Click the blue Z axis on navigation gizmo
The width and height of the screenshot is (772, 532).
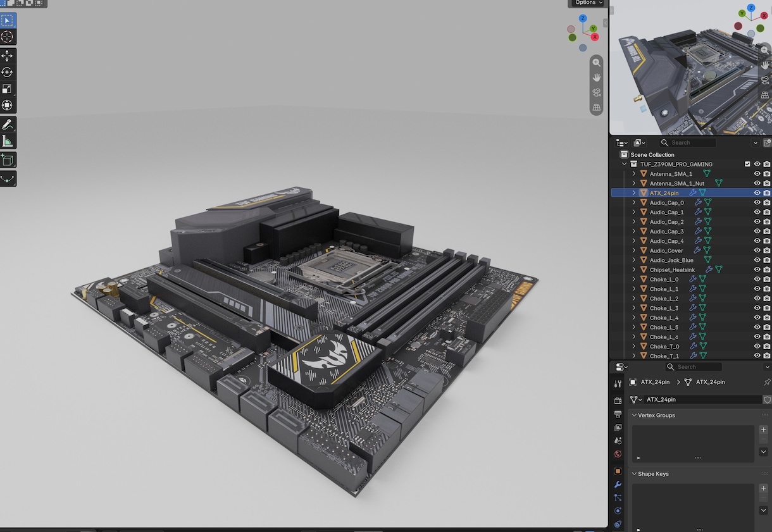tap(583, 19)
